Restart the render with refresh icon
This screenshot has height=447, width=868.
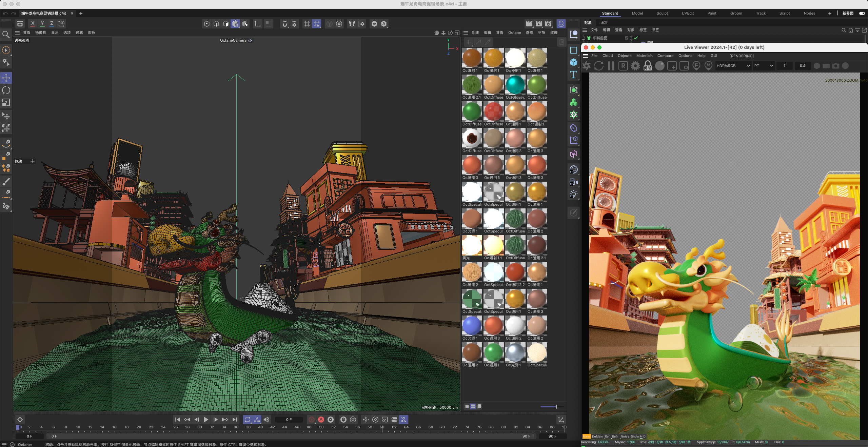pyautogui.click(x=599, y=66)
